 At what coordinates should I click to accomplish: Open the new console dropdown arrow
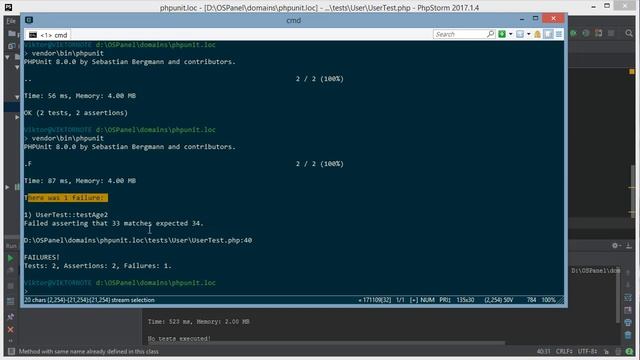(511, 34)
